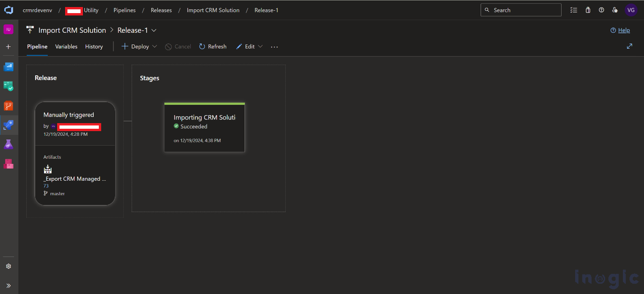Open Artifacts from the sidebar
Viewport: 644px width, 294px height.
coord(8,164)
